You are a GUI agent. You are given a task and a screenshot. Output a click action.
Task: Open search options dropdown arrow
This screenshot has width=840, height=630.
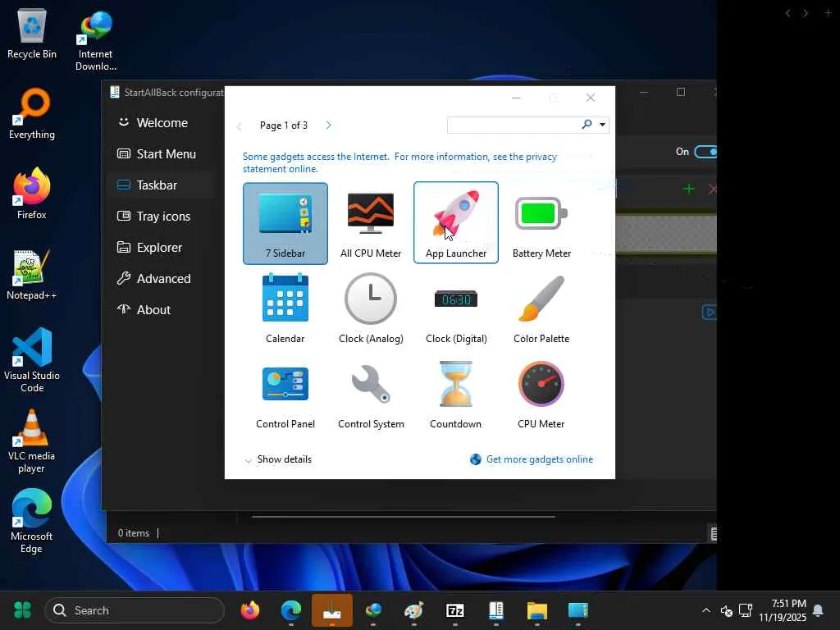(603, 125)
